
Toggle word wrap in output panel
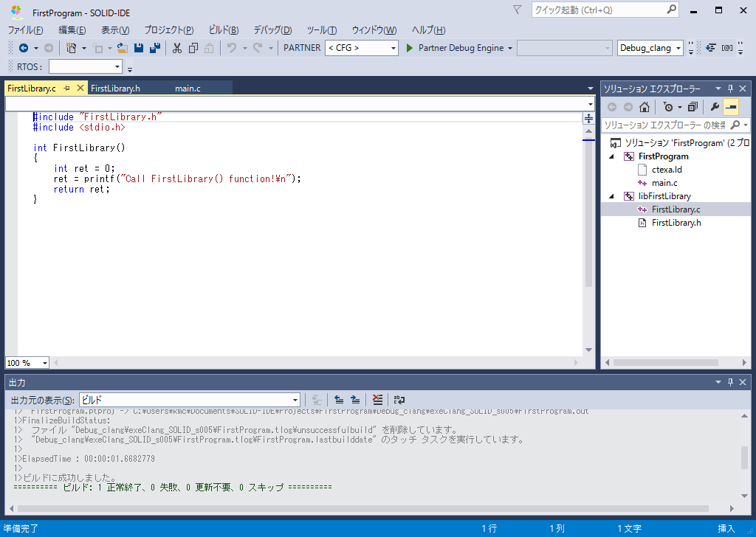399,399
